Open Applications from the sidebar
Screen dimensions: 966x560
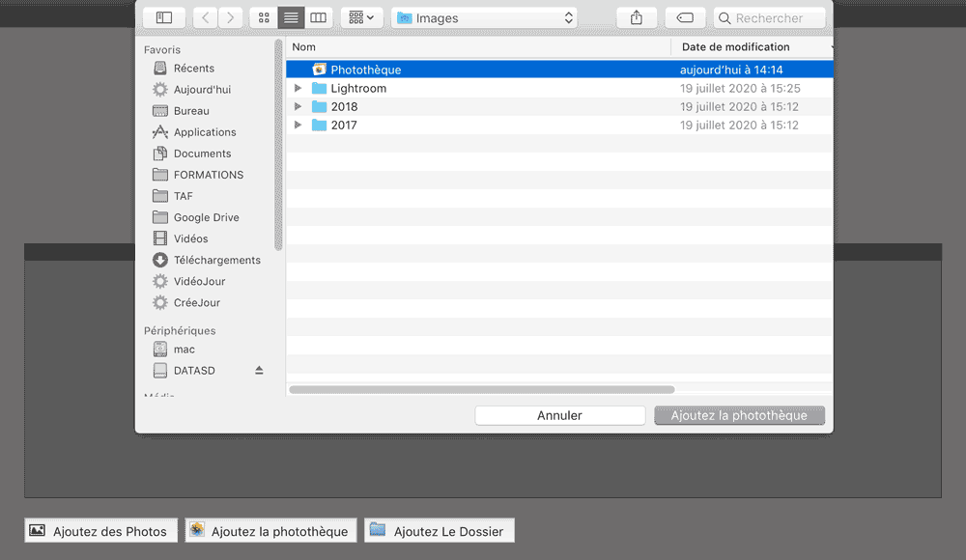click(205, 131)
